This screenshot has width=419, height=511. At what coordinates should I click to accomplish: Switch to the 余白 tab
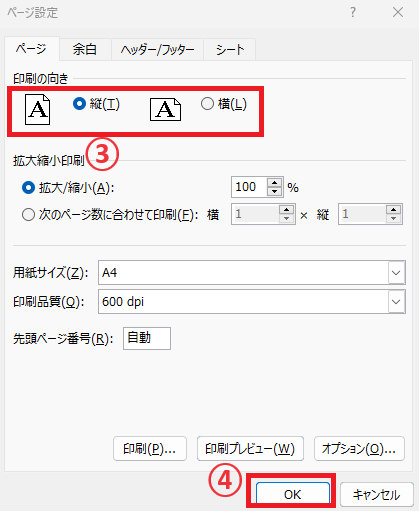coord(85,50)
